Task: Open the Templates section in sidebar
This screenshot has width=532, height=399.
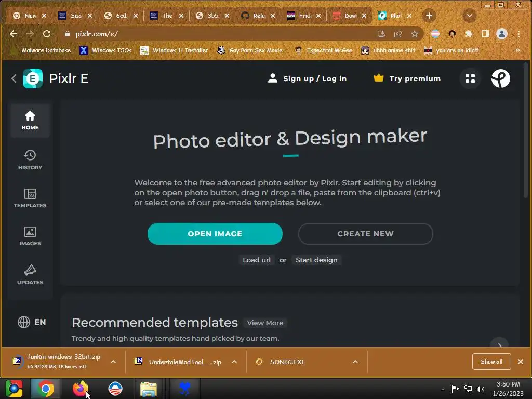Action: click(30, 198)
